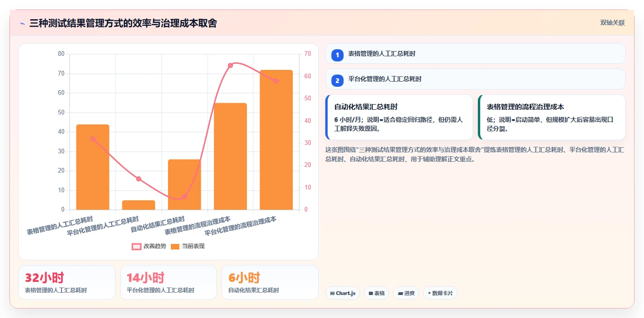The image size is (644, 318).
Task: Open the 自动化结果汇总耗时 info card
Action: pos(399,117)
